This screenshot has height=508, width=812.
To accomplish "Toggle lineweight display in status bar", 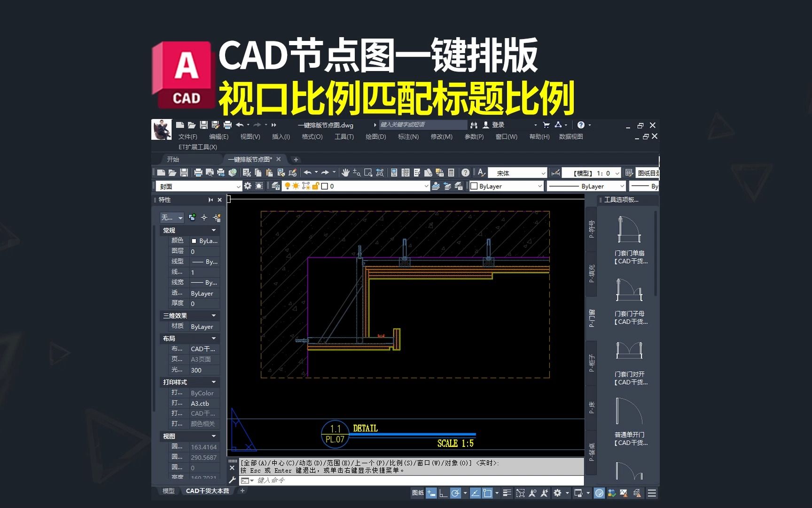I will click(x=507, y=493).
